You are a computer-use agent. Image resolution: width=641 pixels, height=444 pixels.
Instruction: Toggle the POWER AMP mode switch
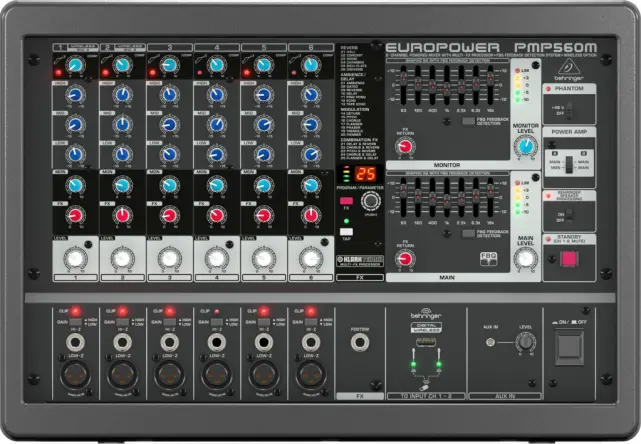569,164
